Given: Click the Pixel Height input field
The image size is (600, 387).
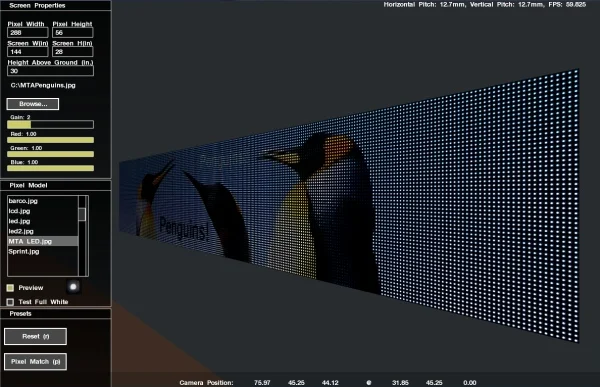Looking at the screenshot, I should point(73,33).
